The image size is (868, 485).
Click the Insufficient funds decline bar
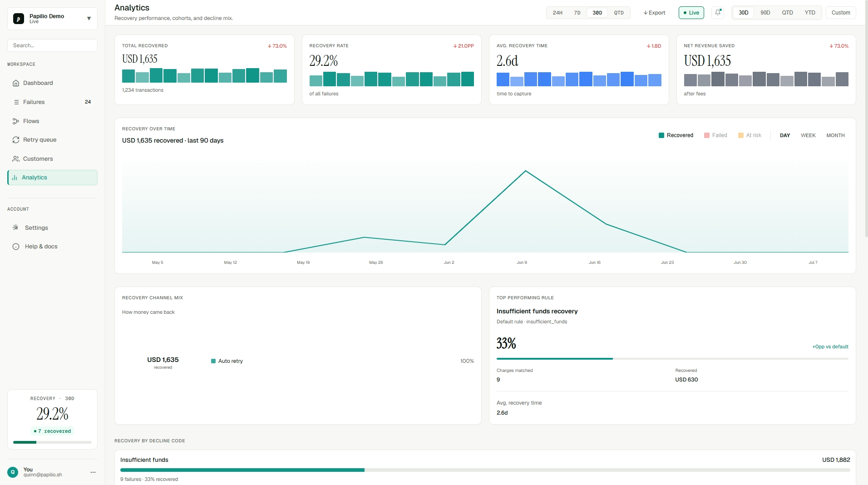pos(485,470)
